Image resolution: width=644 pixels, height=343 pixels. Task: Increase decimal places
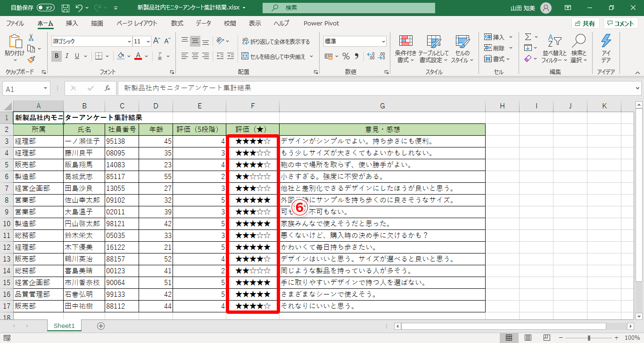(371, 57)
